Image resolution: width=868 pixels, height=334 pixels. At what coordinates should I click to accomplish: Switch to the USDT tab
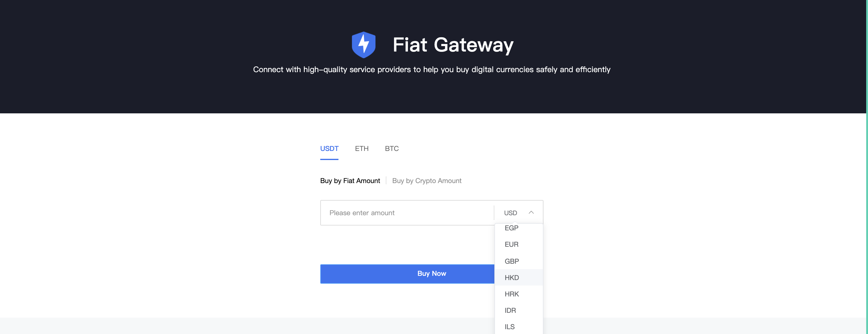click(x=329, y=149)
